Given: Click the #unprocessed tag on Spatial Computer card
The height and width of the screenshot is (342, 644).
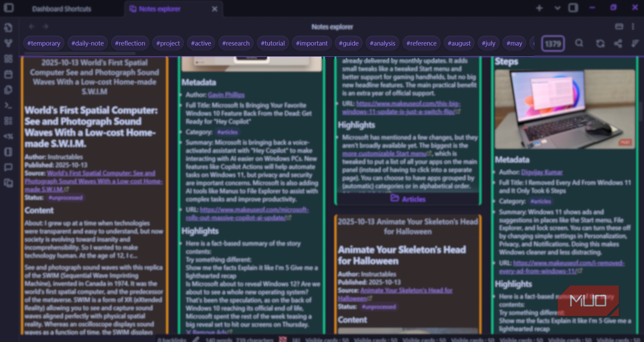Looking at the screenshot, I should pos(66,198).
